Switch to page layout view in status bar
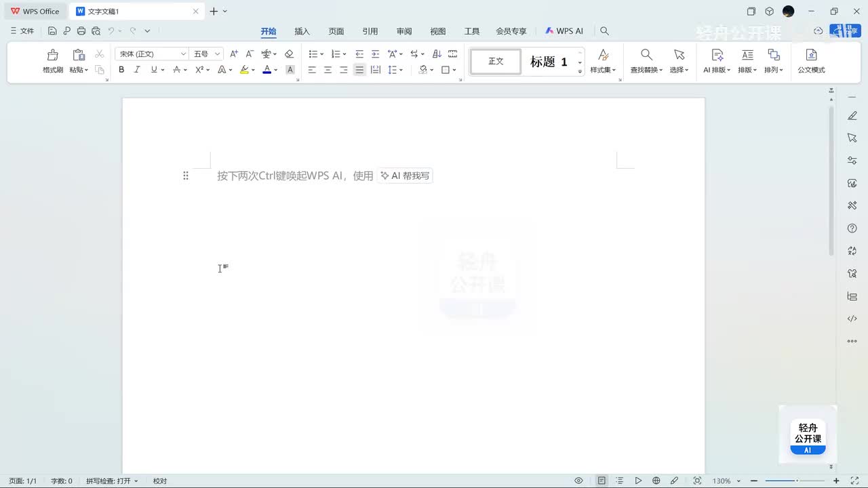The width and height of the screenshot is (868, 488). pyautogui.click(x=601, y=481)
